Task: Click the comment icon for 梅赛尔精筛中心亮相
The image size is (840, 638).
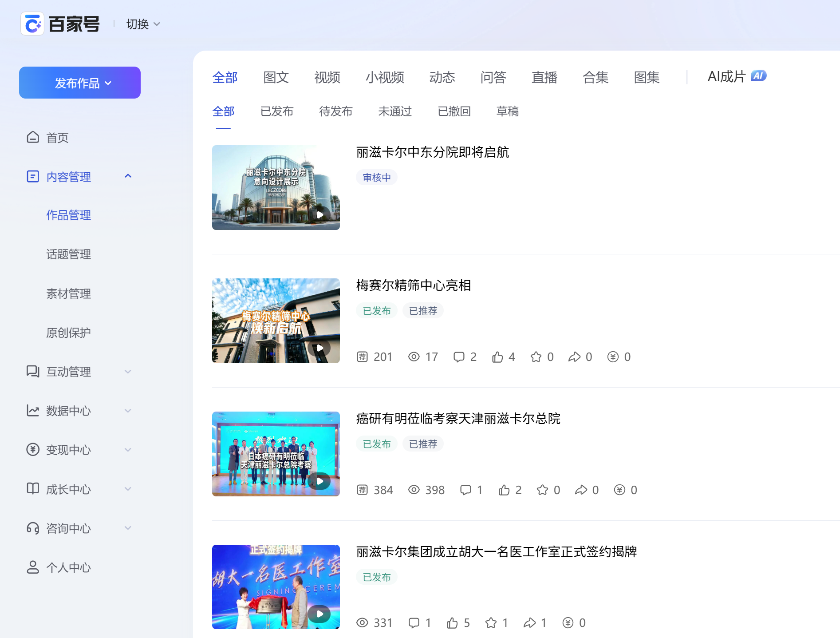Action: pos(459,357)
